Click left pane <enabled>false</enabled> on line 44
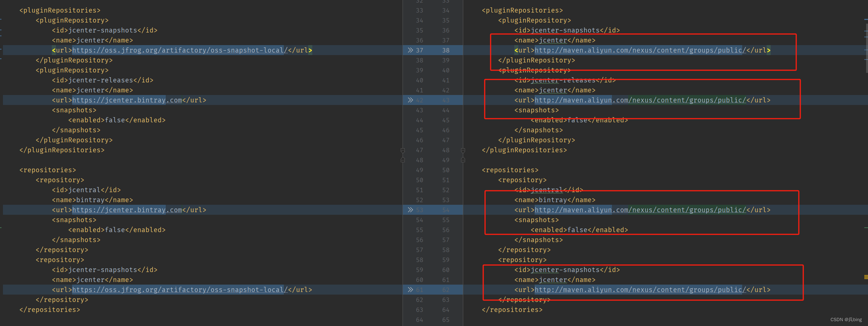 click(117, 120)
